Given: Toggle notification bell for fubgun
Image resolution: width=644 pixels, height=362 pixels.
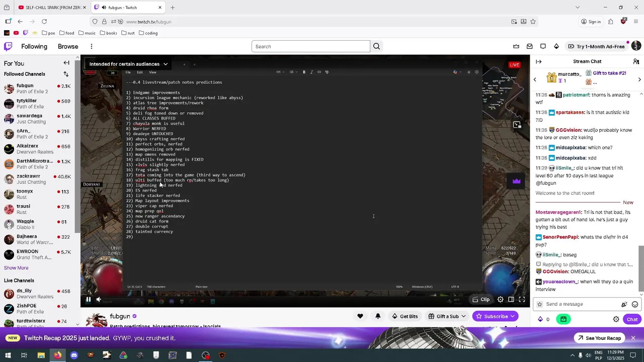Looking at the screenshot, I should pyautogui.click(x=378, y=316).
